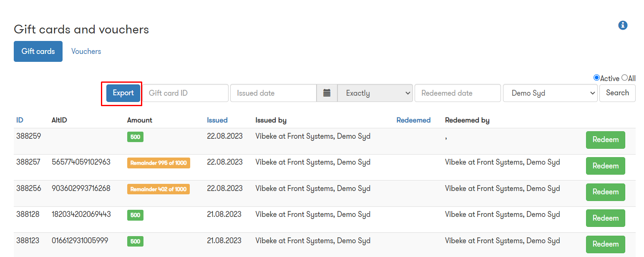Viewport: 644px width, 257px height.
Task: Click the Search button
Action: coord(617,93)
